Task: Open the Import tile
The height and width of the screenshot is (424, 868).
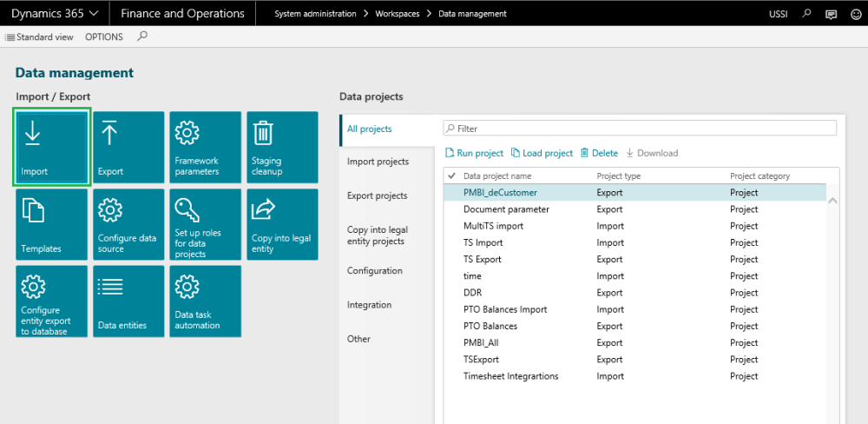Action: click(51, 147)
